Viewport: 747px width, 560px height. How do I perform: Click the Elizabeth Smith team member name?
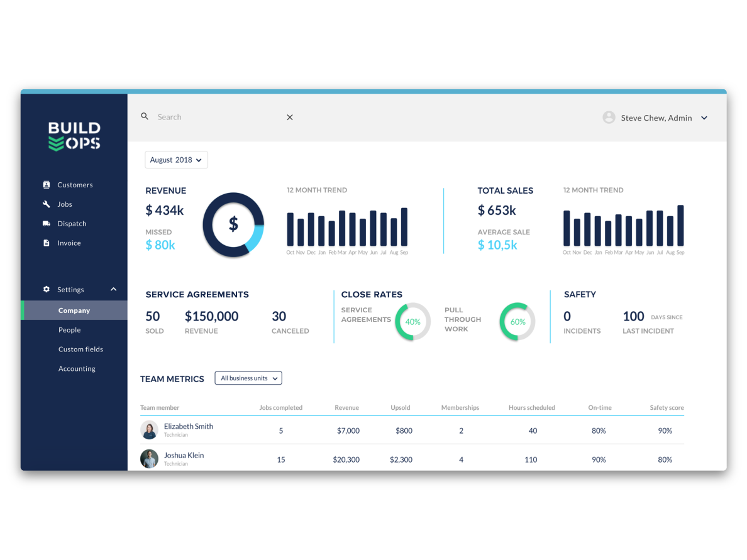pos(188,426)
